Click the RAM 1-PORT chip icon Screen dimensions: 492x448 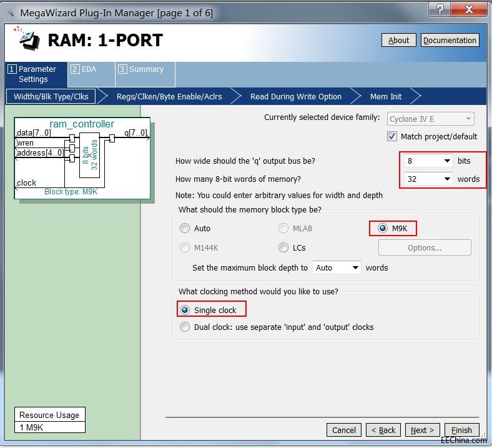[x=26, y=39]
